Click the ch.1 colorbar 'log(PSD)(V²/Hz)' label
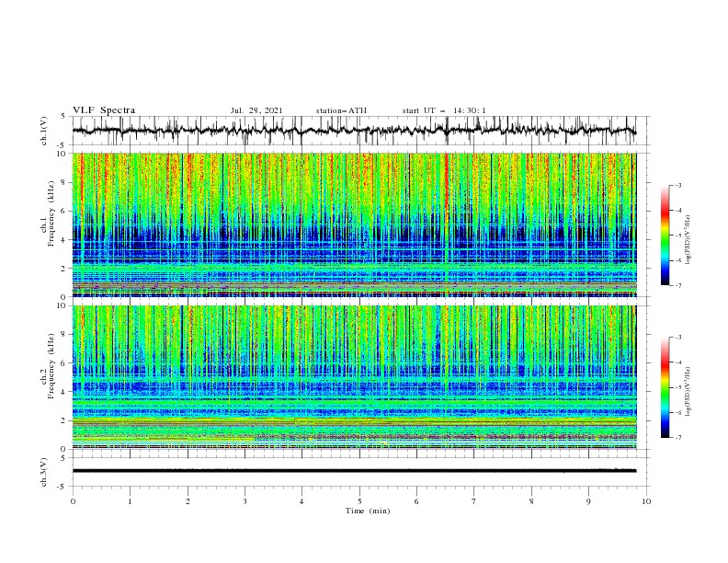Viewport: 728px width, 563px height. (688, 240)
